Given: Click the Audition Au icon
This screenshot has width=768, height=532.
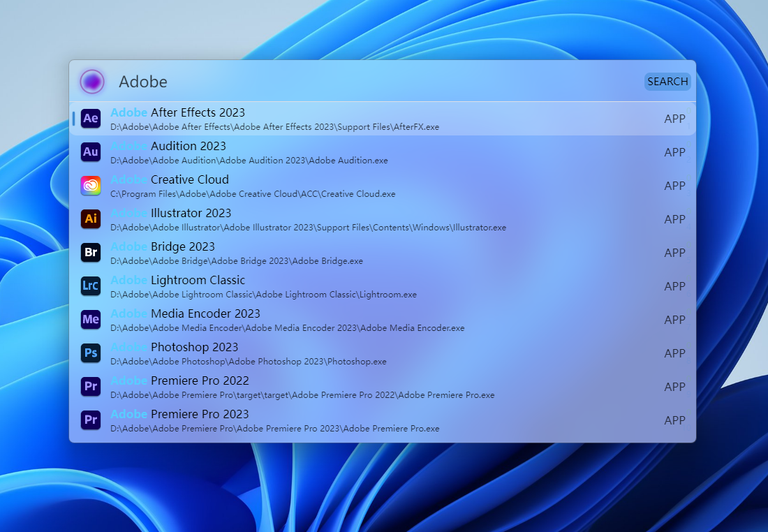Looking at the screenshot, I should [x=91, y=152].
